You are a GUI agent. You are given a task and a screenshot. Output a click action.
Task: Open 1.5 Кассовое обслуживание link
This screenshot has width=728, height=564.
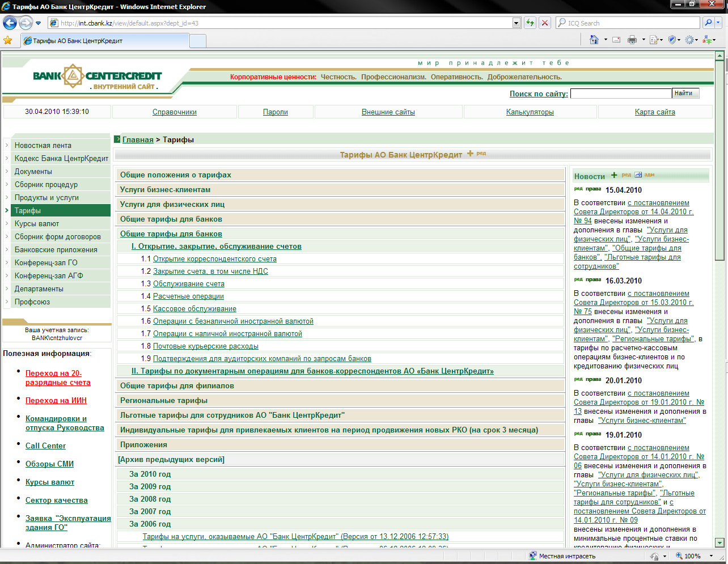click(194, 309)
